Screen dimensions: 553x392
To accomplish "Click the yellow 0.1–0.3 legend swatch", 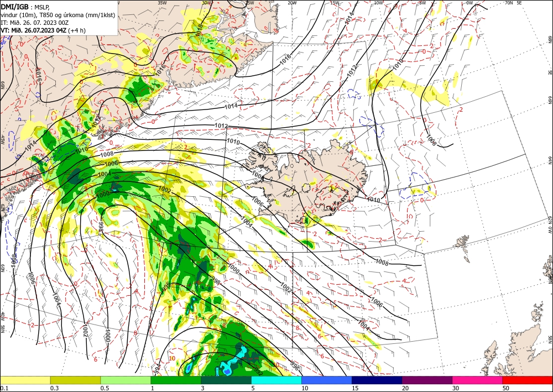I will pyautogui.click(x=25, y=380).
